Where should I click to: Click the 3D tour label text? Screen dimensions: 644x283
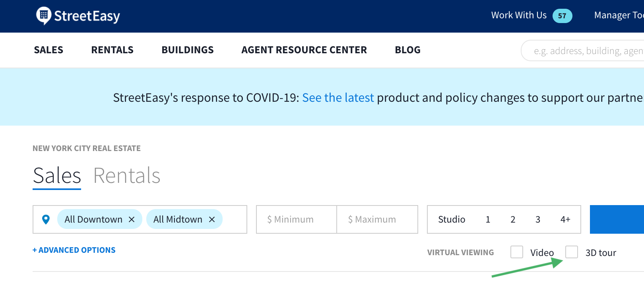coord(601,253)
